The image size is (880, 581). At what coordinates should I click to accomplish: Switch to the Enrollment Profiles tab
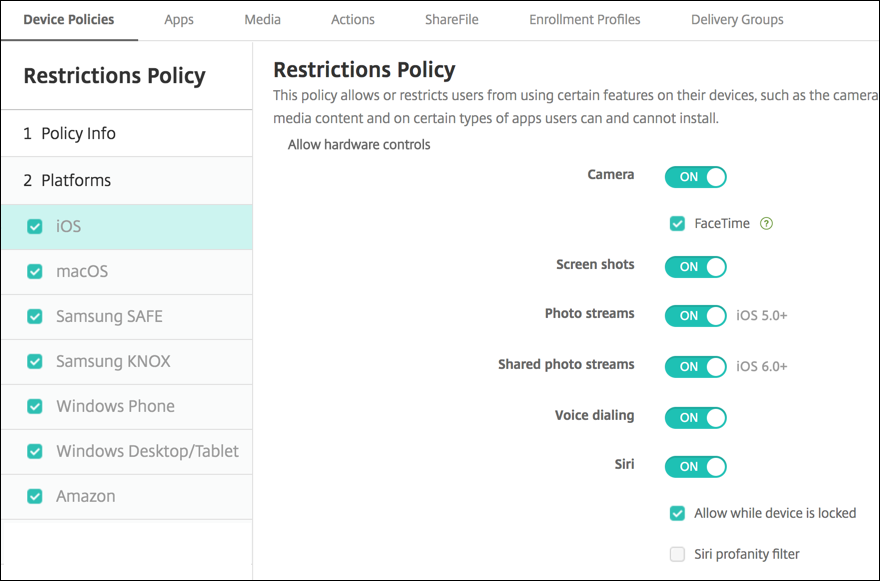(585, 19)
